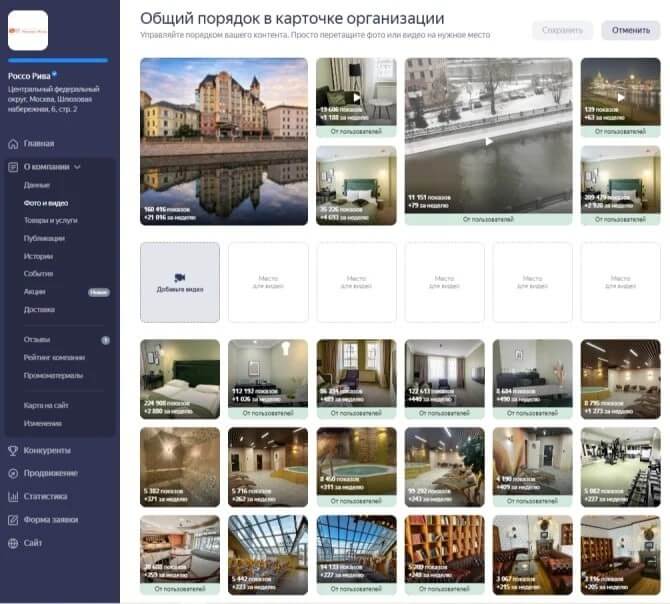Image resolution: width=670 pixels, height=604 pixels.
Task: Open the Главная home icon
Action: [13, 144]
